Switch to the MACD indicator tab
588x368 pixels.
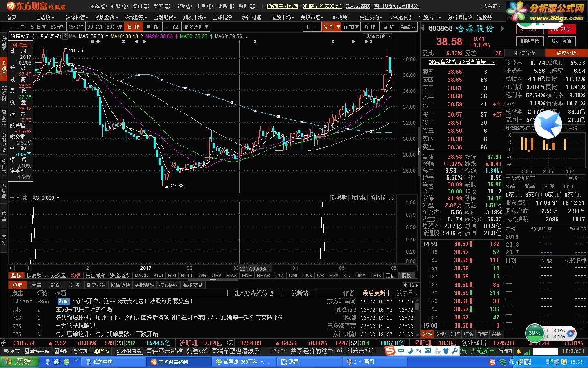[x=141, y=276]
